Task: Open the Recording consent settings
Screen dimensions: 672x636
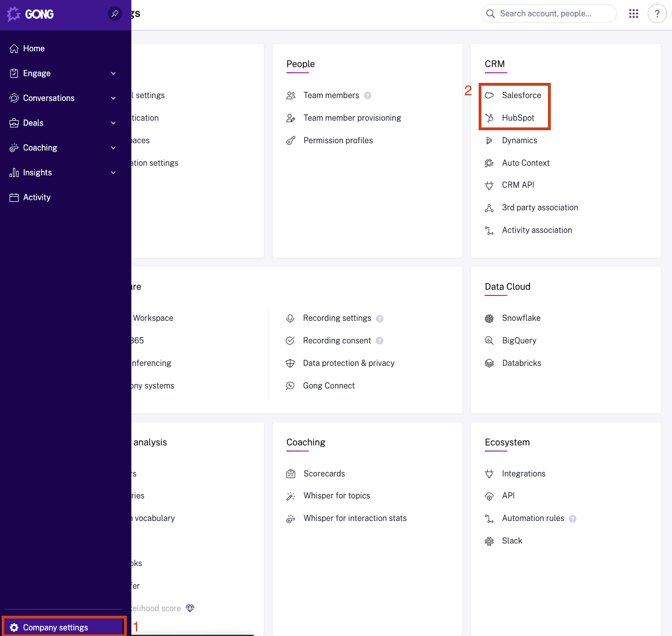Action: click(337, 341)
